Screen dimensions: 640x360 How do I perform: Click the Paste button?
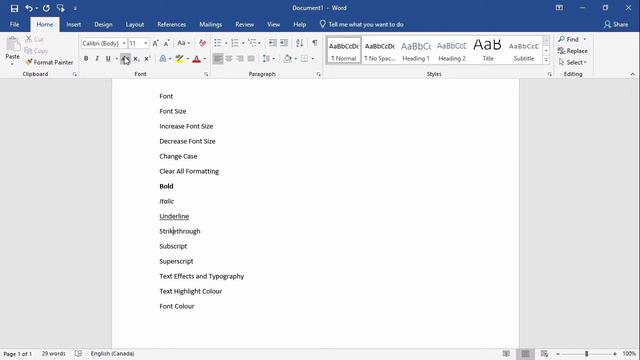point(13,51)
